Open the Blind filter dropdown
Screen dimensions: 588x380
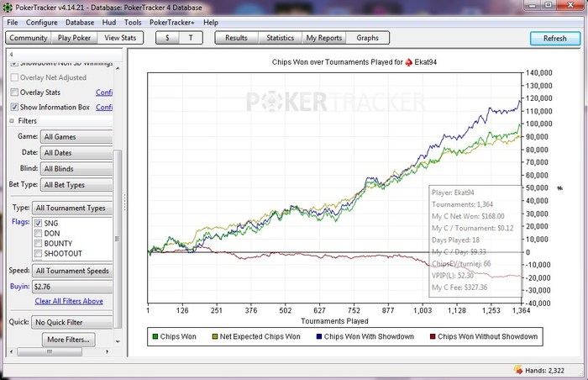pos(76,169)
